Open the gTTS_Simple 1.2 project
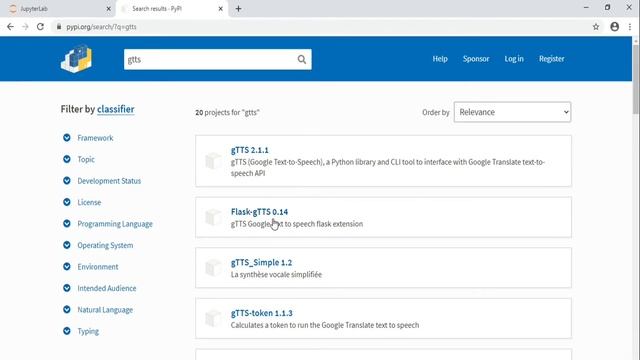The image size is (640, 360). pos(261,262)
